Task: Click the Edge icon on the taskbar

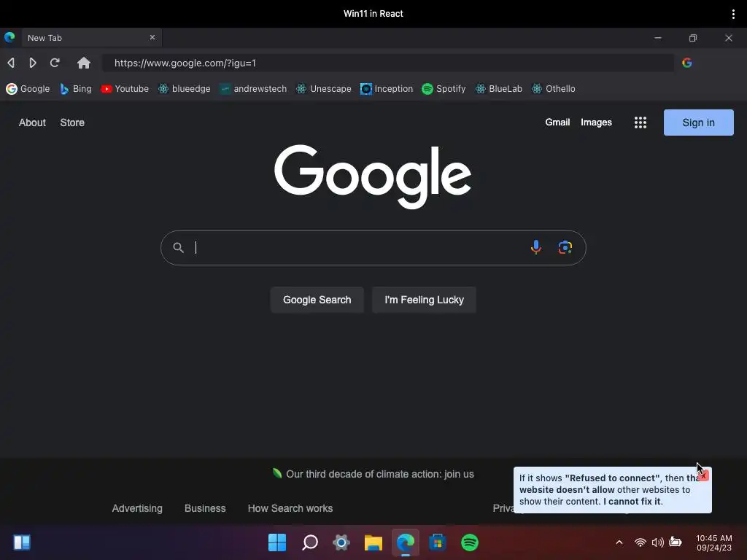Action: click(406, 542)
